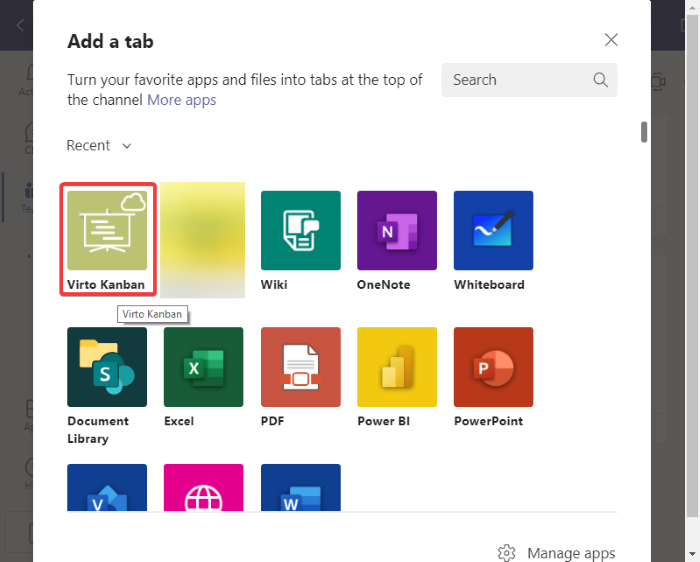This screenshot has width=700, height=562.
Task: Close the Add a tab dialog
Action: (611, 40)
